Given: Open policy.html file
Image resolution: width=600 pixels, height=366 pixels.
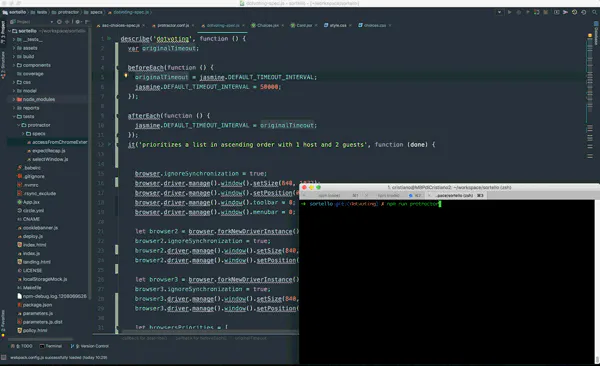Looking at the screenshot, I should click(x=32, y=330).
